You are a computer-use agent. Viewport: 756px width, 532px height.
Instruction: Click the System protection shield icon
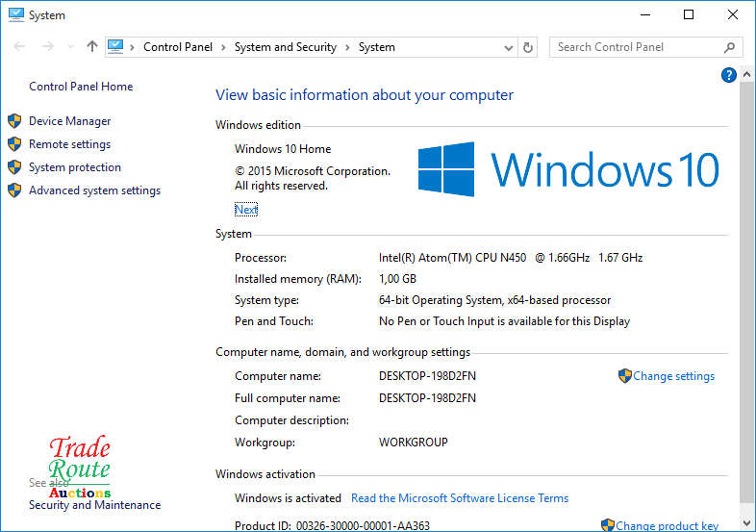[14, 167]
